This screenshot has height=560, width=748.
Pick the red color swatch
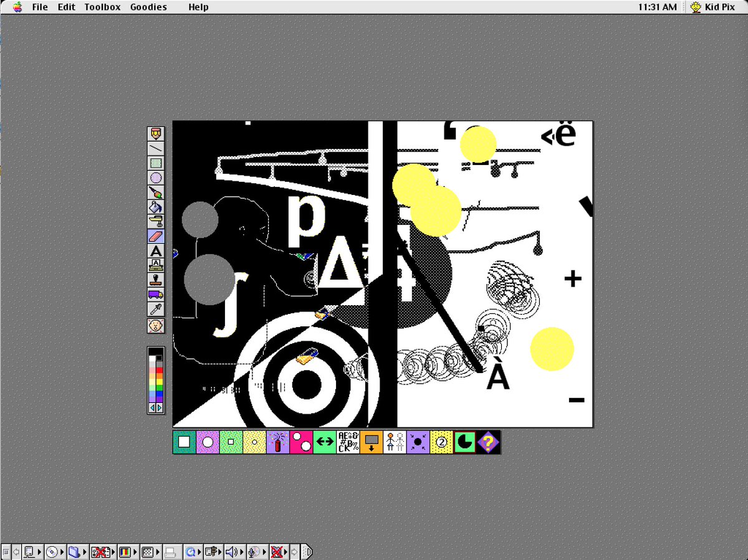pyautogui.click(x=160, y=370)
